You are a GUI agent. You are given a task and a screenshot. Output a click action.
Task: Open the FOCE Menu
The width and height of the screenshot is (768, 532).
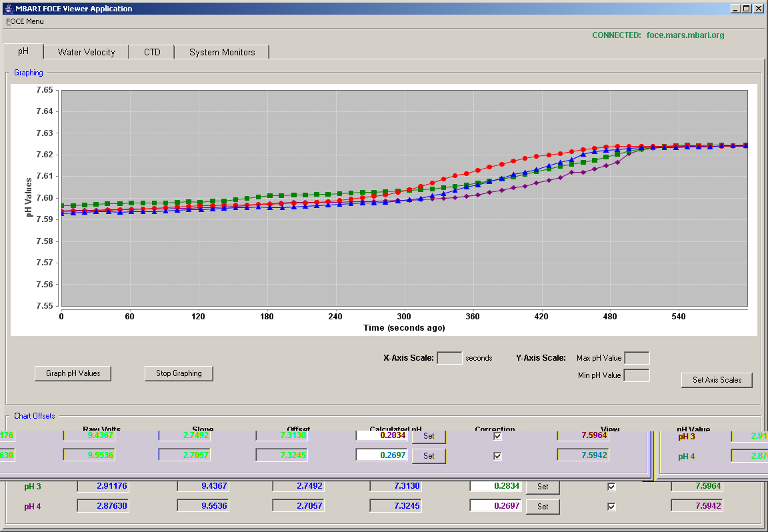pyautogui.click(x=25, y=21)
